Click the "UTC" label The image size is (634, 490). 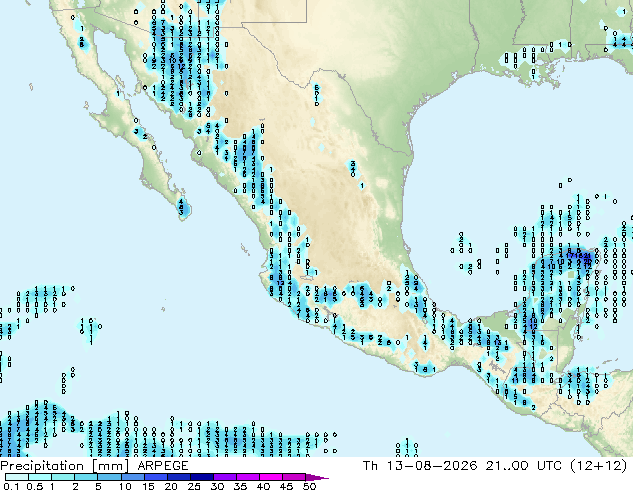(x=549, y=466)
